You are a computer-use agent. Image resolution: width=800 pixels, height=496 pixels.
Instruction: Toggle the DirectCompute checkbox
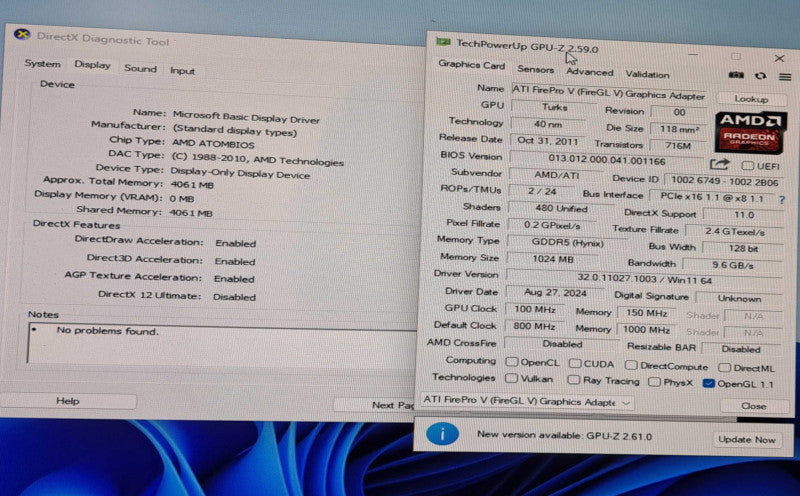631,365
